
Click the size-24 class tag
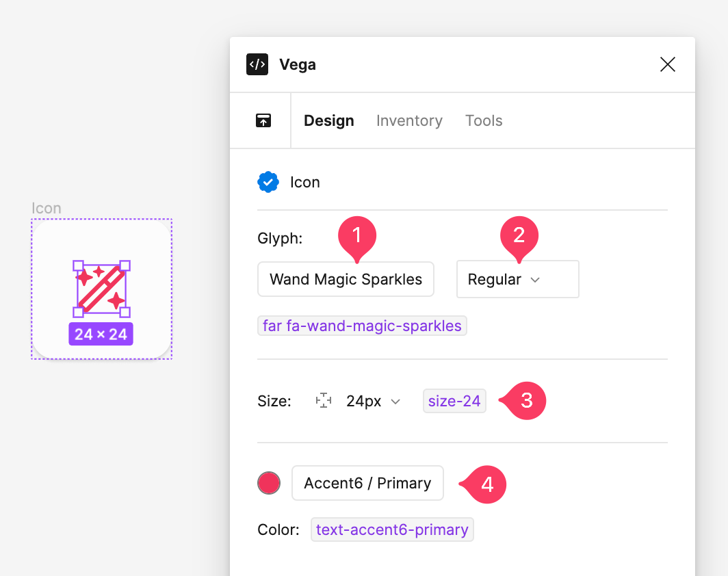(454, 401)
